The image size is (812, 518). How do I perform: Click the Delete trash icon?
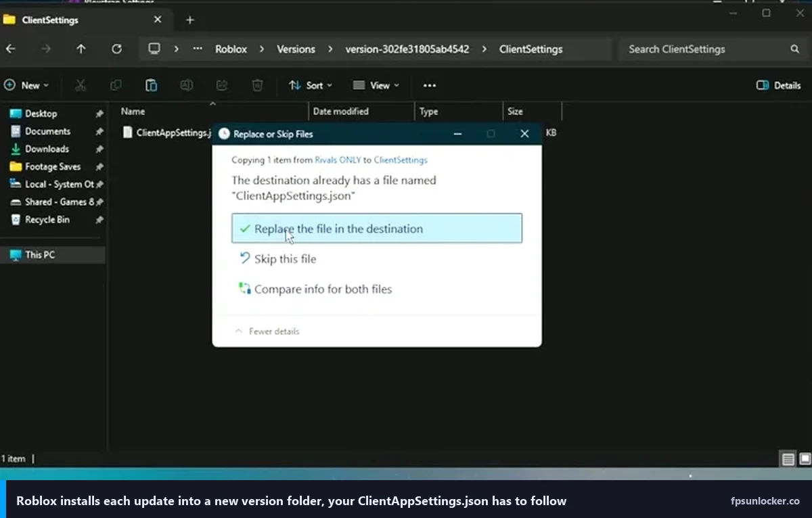tap(257, 85)
